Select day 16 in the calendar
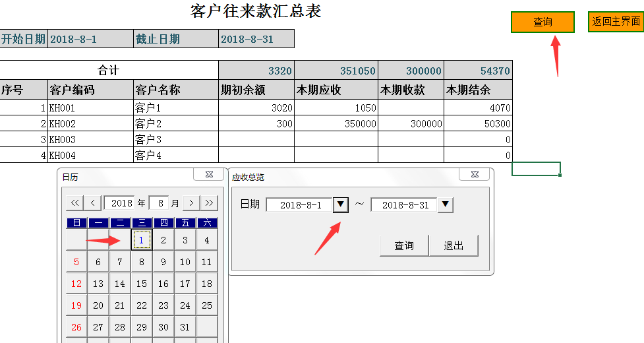The image size is (644, 343). (163, 284)
